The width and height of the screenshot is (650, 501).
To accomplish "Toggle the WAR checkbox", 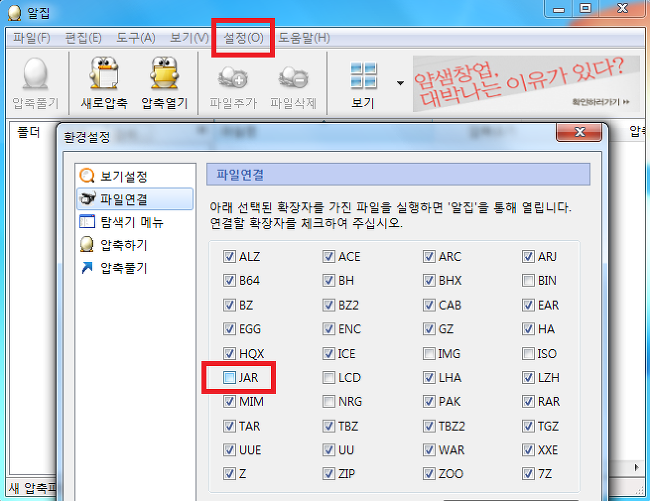I will [x=429, y=450].
